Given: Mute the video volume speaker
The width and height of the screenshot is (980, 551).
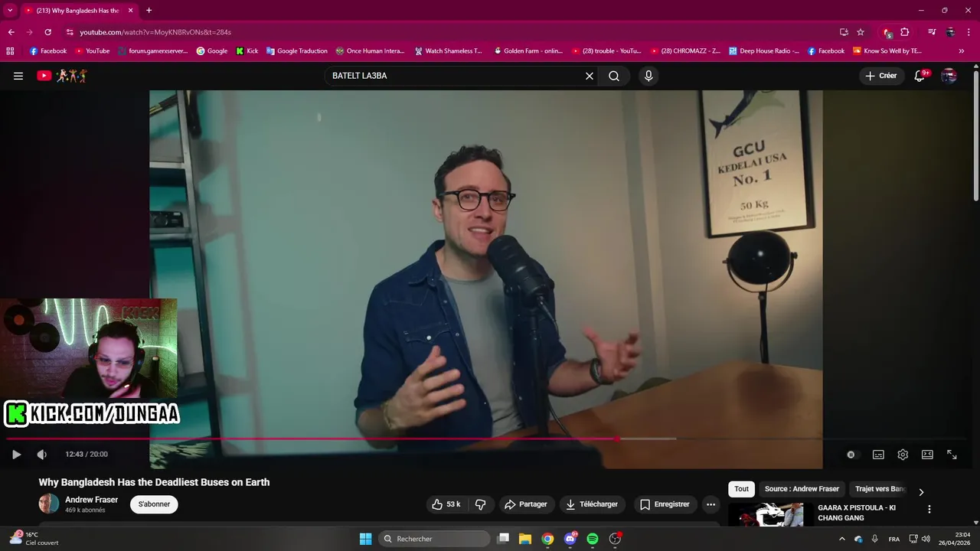Looking at the screenshot, I should 42,454.
